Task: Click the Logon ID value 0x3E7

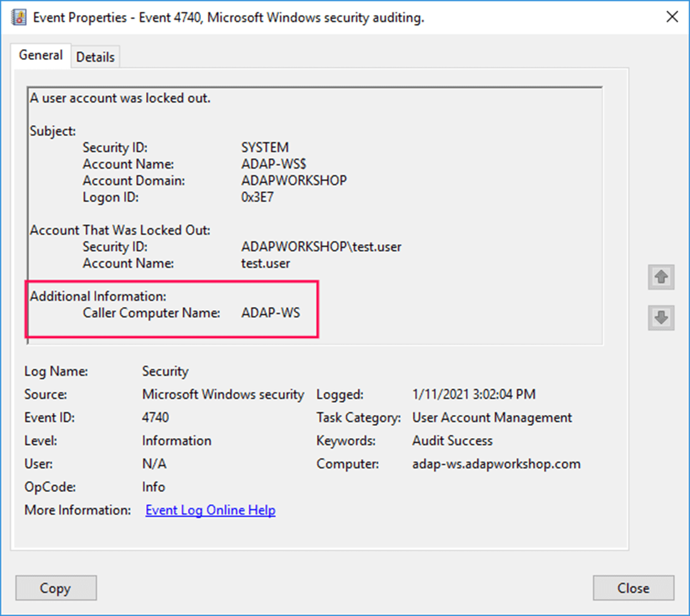Action: tap(257, 197)
